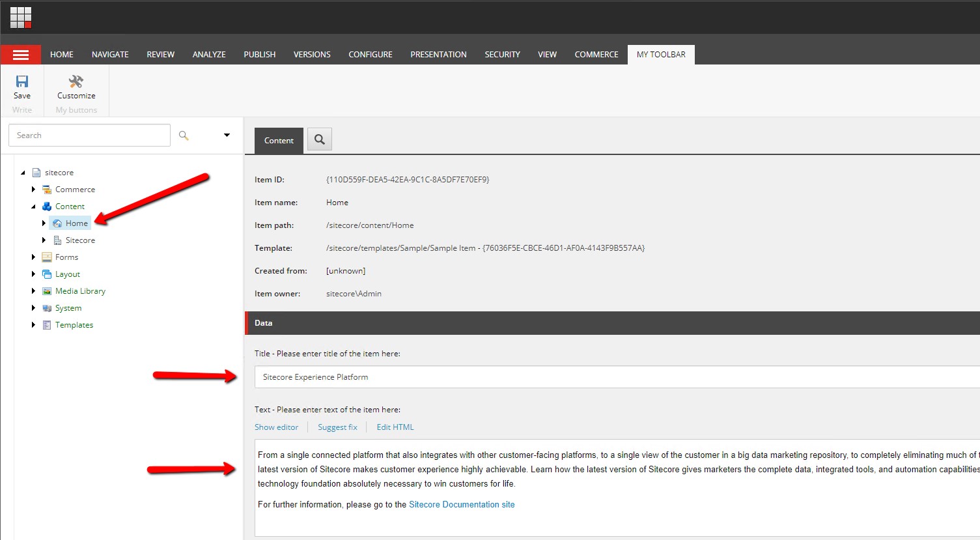The width and height of the screenshot is (980, 540).
Task: Select the MY TOOLBAR ribbon tab
Action: [x=661, y=55]
